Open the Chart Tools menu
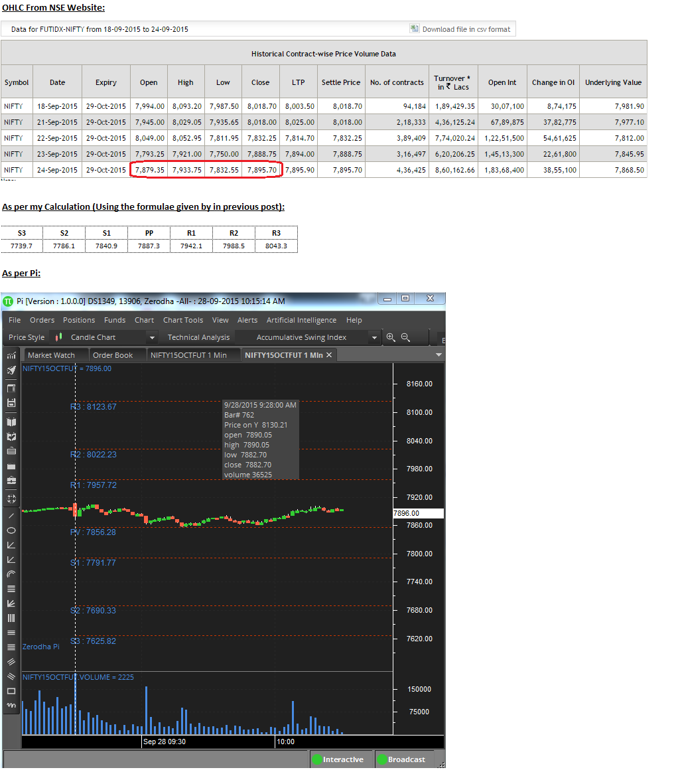This screenshot has width=680, height=784. tap(183, 320)
